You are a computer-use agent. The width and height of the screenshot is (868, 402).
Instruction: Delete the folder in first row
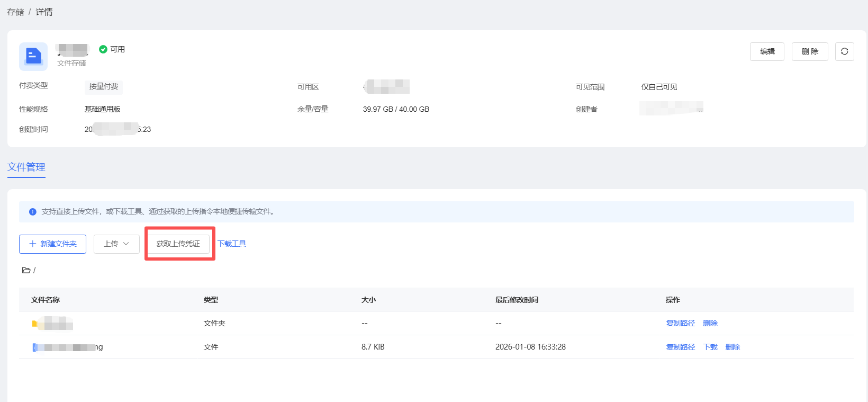click(x=710, y=323)
